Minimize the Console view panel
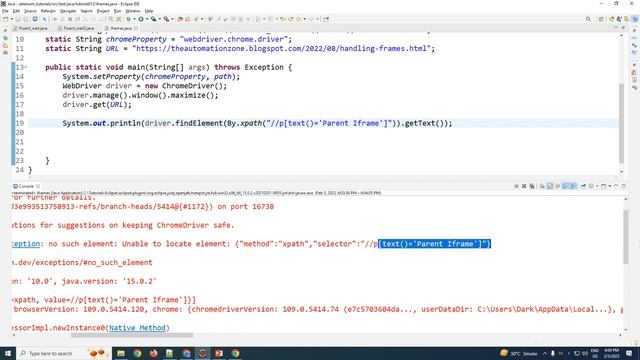The height and width of the screenshot is (360, 640). tap(616, 186)
